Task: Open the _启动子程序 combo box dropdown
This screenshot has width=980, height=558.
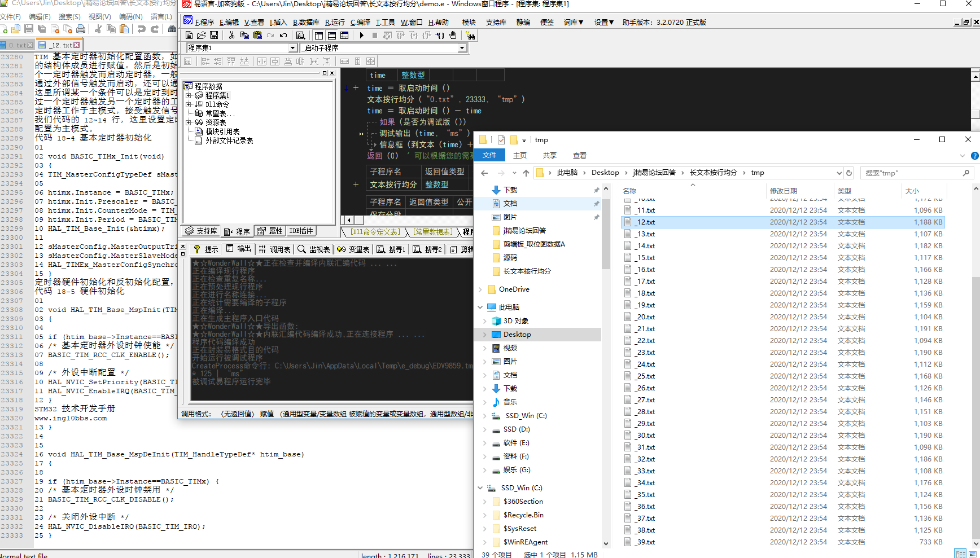Action: (x=462, y=48)
